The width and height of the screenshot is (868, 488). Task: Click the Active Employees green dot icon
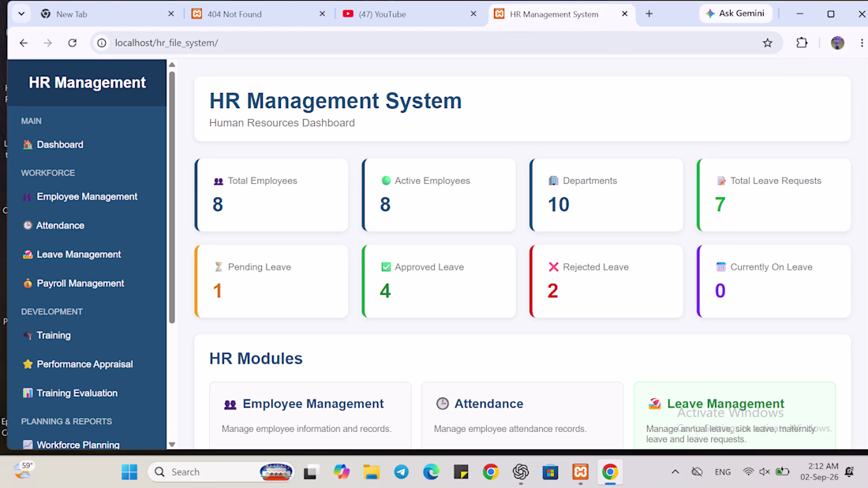tap(386, 181)
